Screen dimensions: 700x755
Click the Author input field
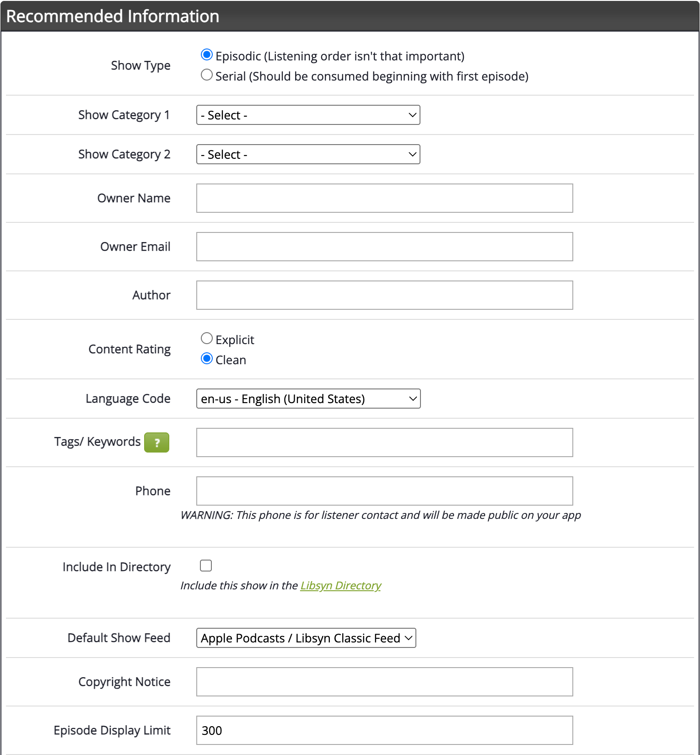click(x=384, y=296)
